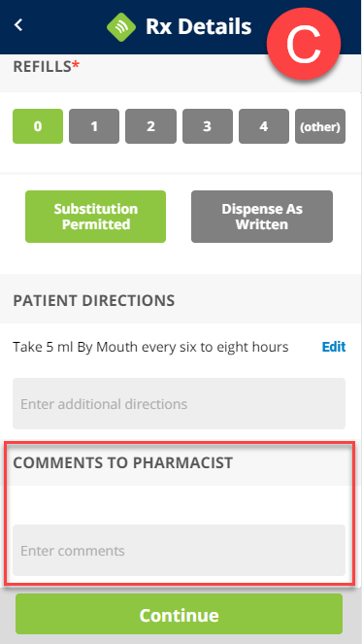The height and width of the screenshot is (644, 362).
Task: Edit the patient directions
Action: (x=334, y=347)
